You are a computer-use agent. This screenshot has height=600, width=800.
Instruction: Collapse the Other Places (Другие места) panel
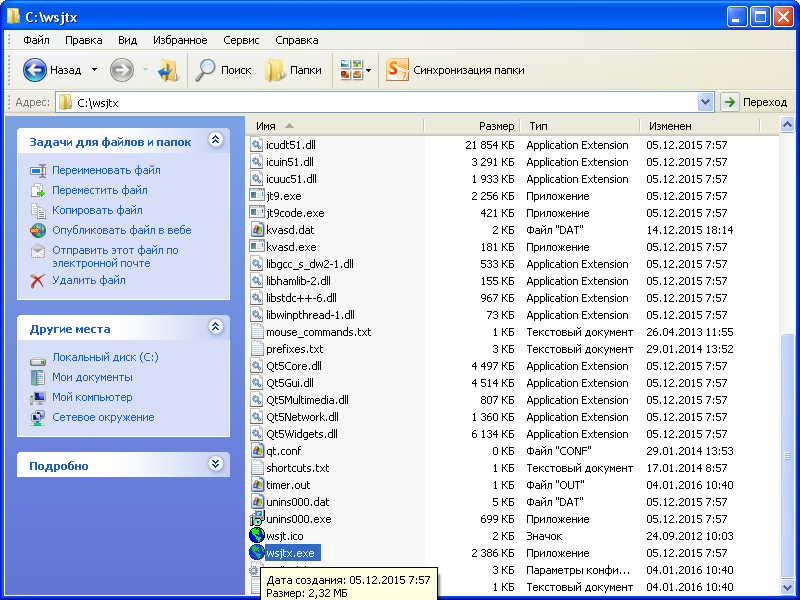tap(214, 327)
